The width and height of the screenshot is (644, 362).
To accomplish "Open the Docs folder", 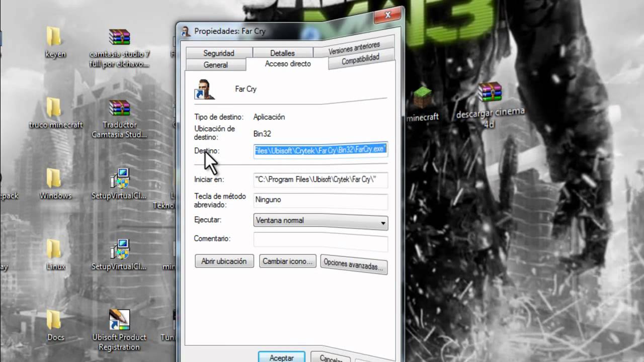I will [54, 320].
